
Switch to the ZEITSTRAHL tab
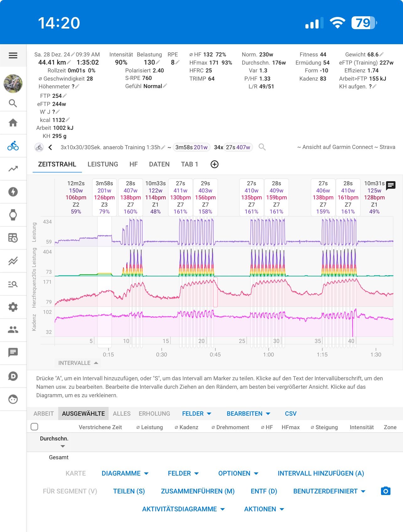coord(57,164)
